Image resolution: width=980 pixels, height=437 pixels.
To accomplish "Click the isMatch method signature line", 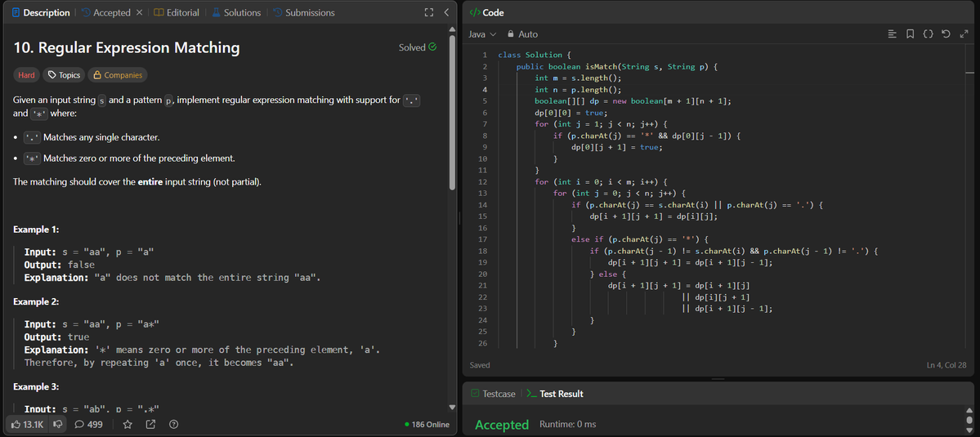I will pyautogui.click(x=619, y=66).
